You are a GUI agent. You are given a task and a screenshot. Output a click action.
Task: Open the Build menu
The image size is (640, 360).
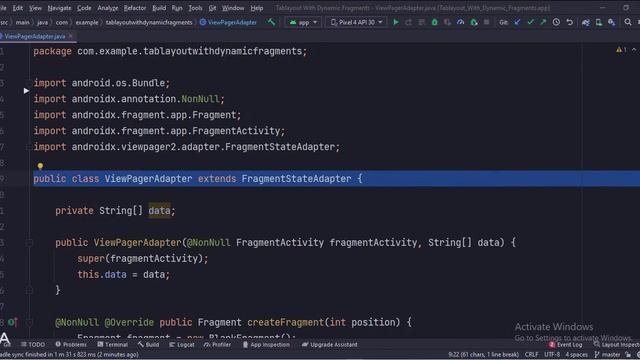[159, 8]
